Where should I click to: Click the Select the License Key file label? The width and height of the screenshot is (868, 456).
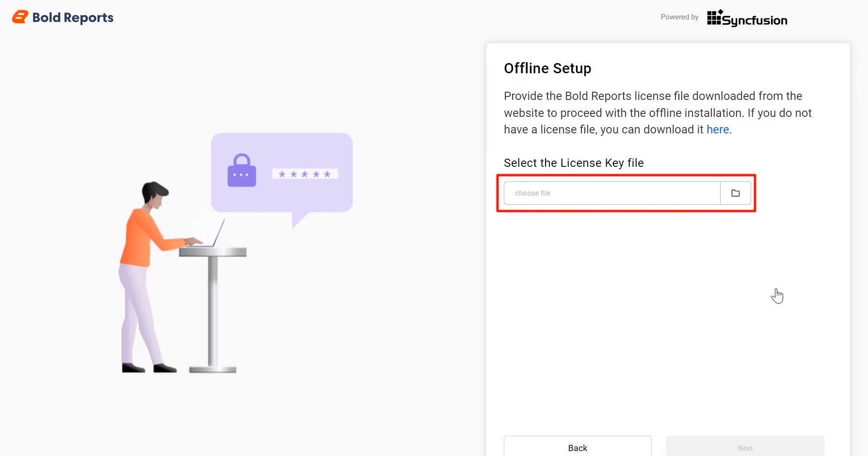(x=574, y=163)
